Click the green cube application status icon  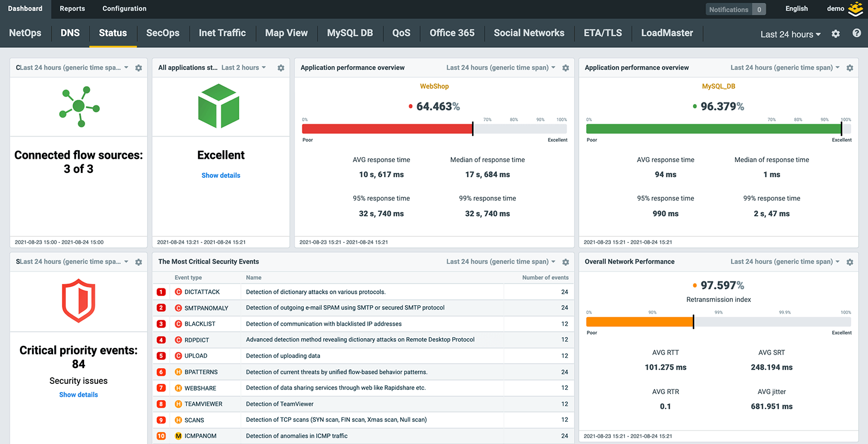tap(219, 106)
